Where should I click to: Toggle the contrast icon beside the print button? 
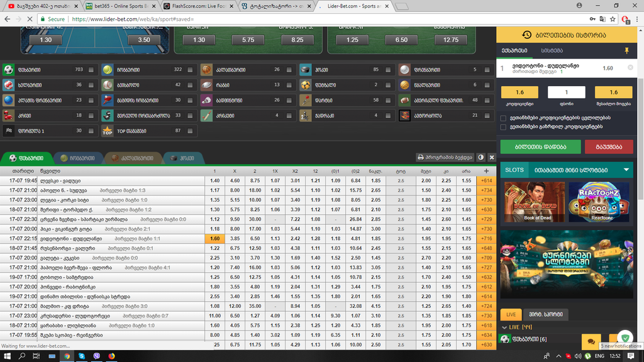click(481, 157)
